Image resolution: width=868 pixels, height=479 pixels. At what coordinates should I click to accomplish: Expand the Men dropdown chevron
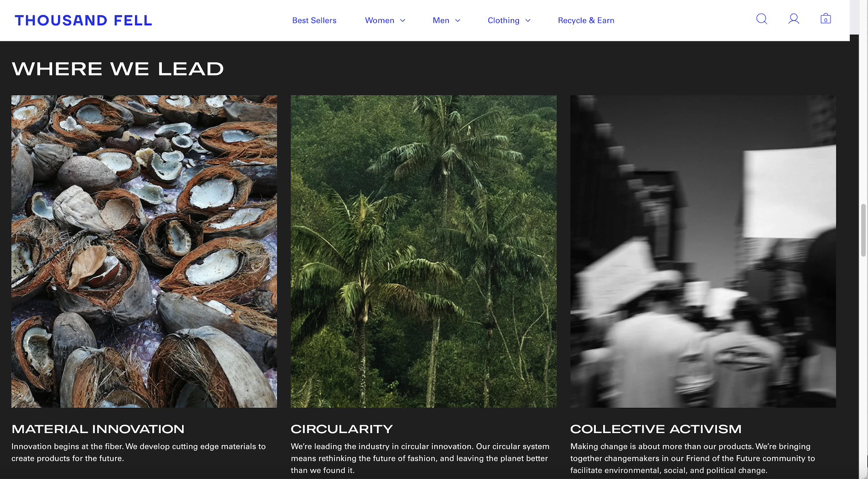458,21
